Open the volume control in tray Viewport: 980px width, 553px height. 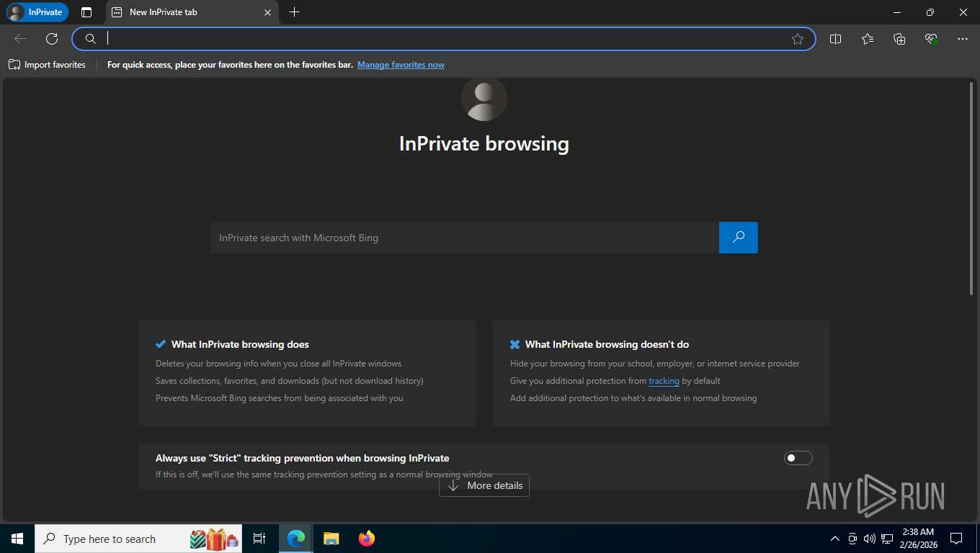point(870,539)
